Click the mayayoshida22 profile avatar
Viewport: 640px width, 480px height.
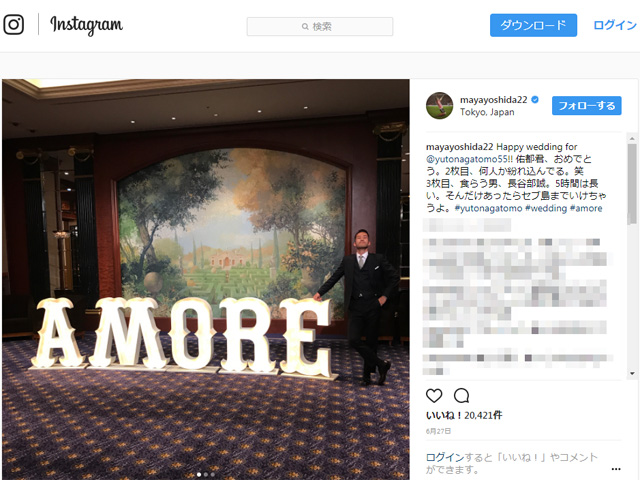coord(440,106)
